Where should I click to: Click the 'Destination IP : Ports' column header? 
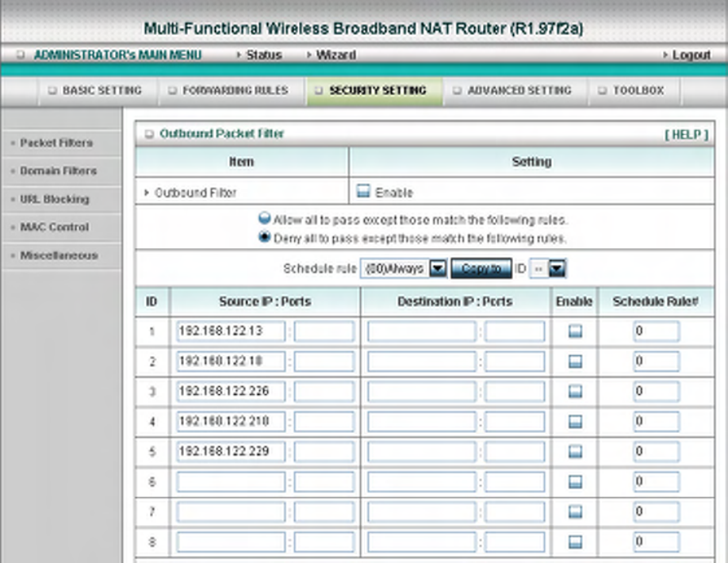454,301
